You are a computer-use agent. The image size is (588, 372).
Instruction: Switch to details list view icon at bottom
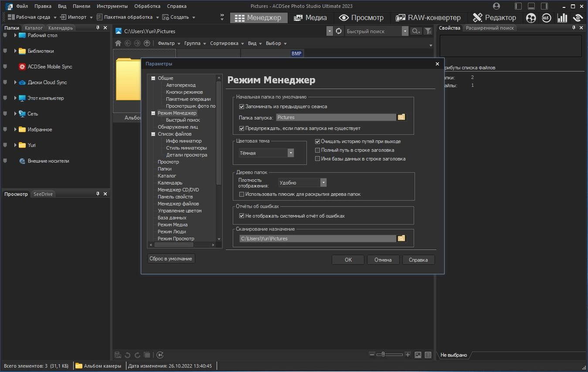428,355
